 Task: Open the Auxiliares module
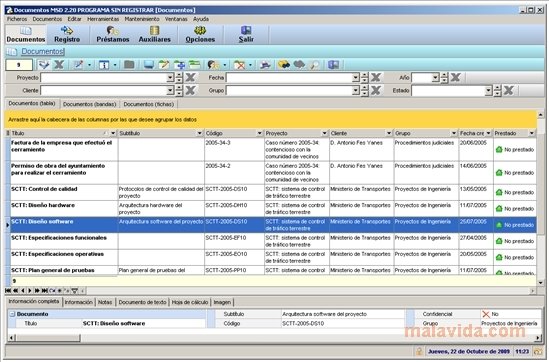pos(154,34)
